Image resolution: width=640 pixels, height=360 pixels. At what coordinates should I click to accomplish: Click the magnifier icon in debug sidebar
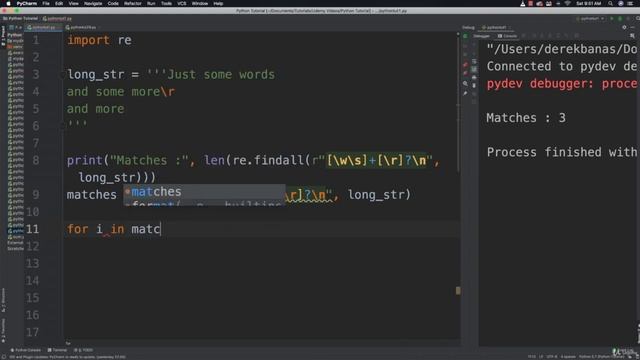[x=465, y=83]
